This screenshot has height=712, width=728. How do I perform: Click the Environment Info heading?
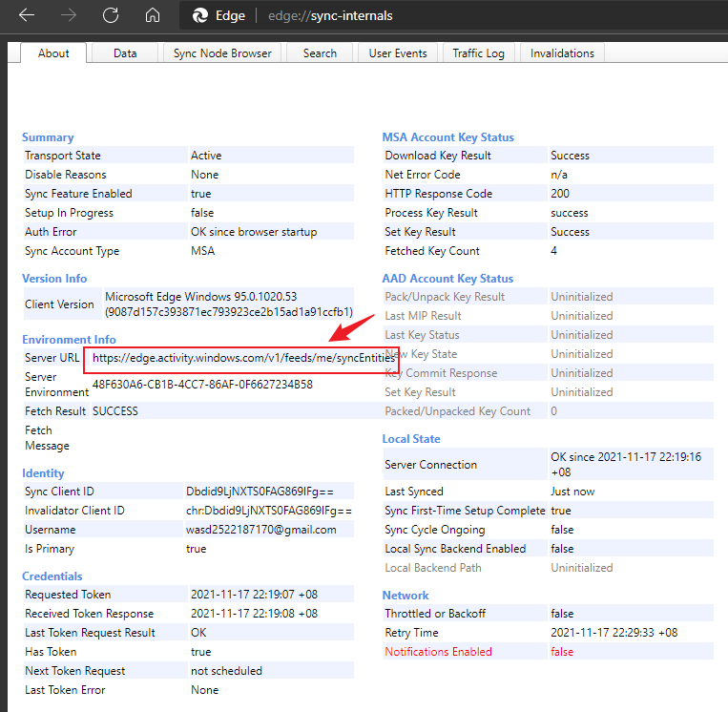coord(69,340)
